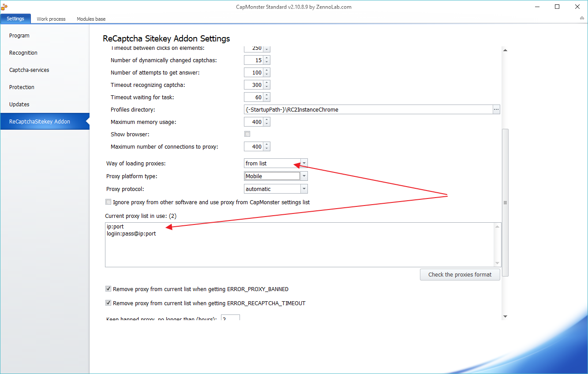
Task: Click the Check the proxies format button
Action: [x=460, y=275]
